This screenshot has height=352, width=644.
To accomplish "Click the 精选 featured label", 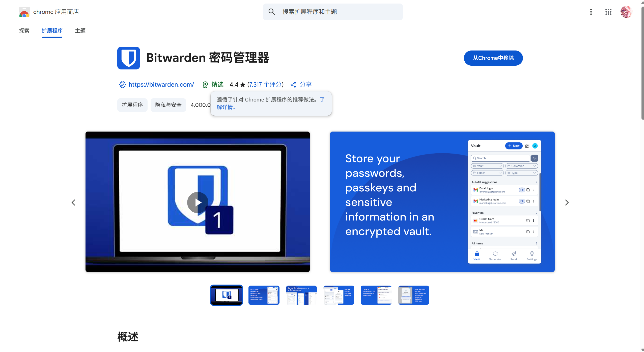I will point(217,85).
